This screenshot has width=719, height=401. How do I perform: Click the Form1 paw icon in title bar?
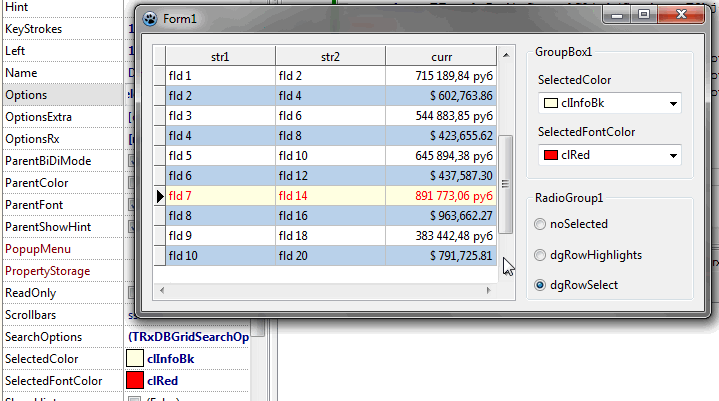click(149, 17)
